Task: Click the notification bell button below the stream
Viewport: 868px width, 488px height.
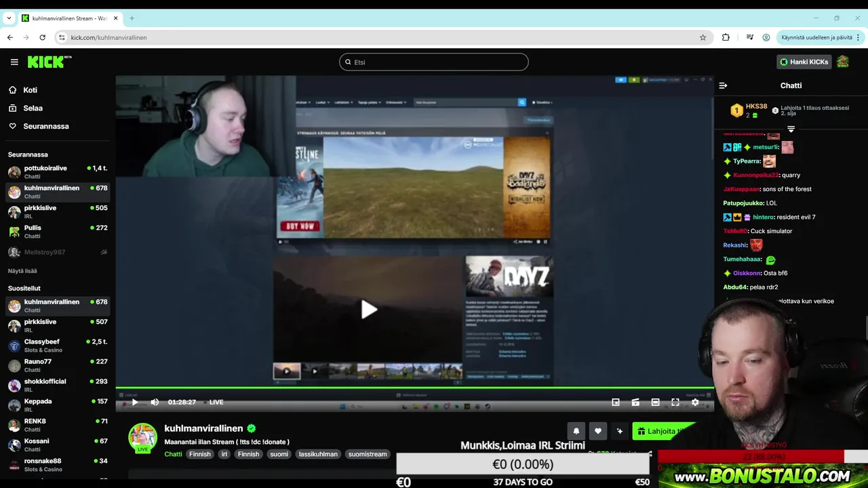Action: (576, 430)
